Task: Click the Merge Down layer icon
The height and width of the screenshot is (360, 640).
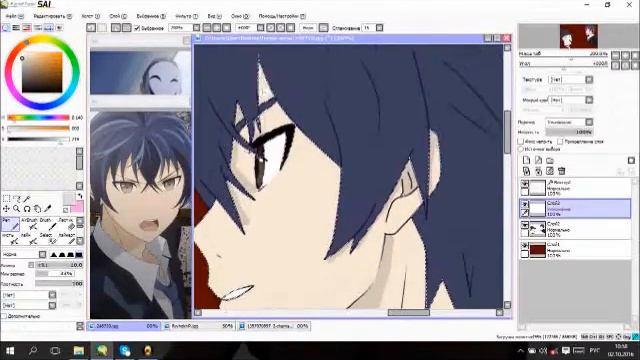Action: coord(538,171)
